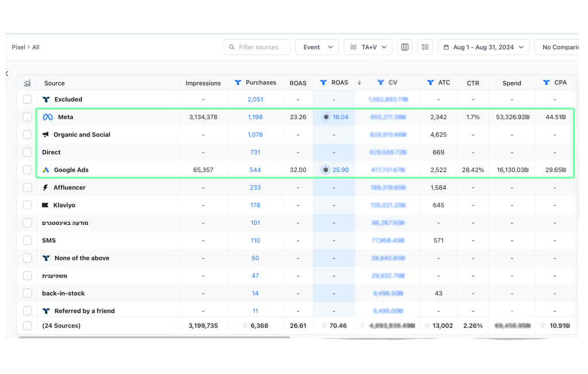Click the hexagon badge beside Meta's 16.04 ROAS
588x374 pixels.
326,117
